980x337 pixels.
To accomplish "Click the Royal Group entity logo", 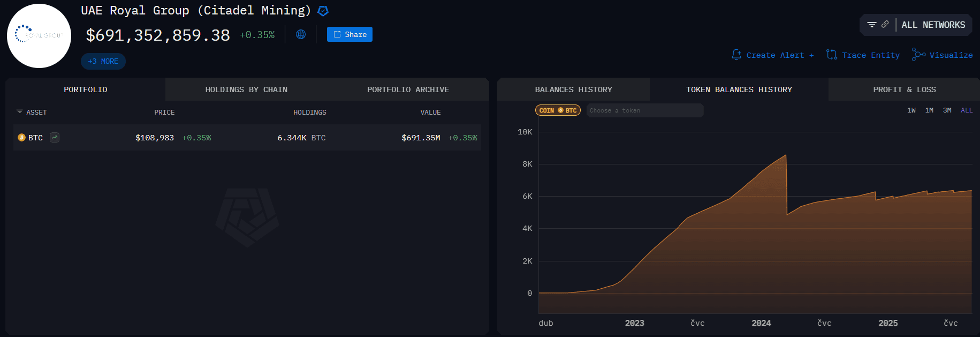I will coord(39,36).
